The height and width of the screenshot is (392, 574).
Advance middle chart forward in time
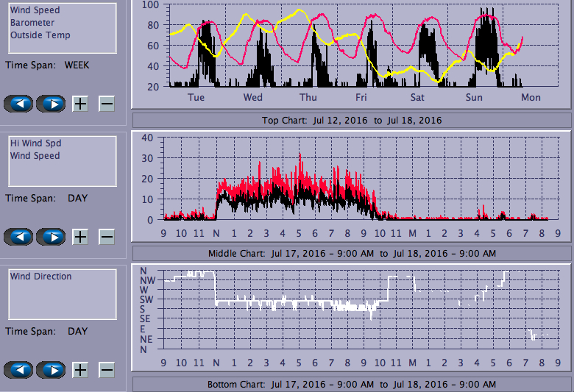[52, 237]
